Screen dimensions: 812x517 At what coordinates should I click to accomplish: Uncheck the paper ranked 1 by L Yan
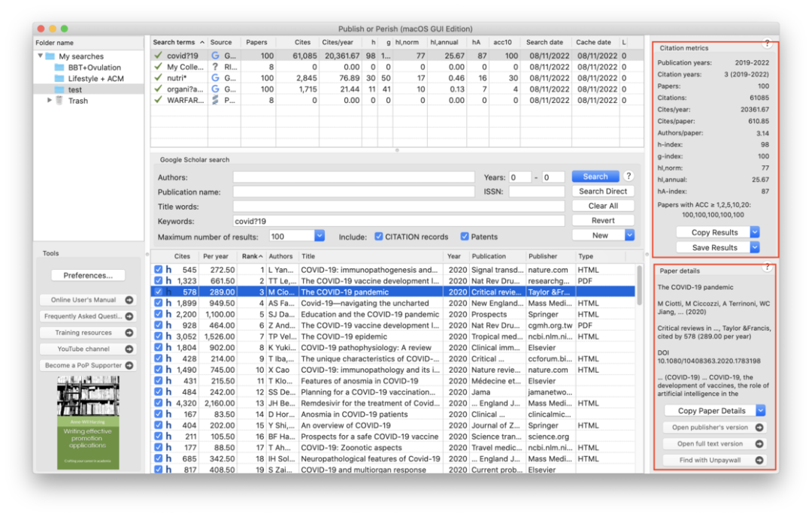coord(158,270)
